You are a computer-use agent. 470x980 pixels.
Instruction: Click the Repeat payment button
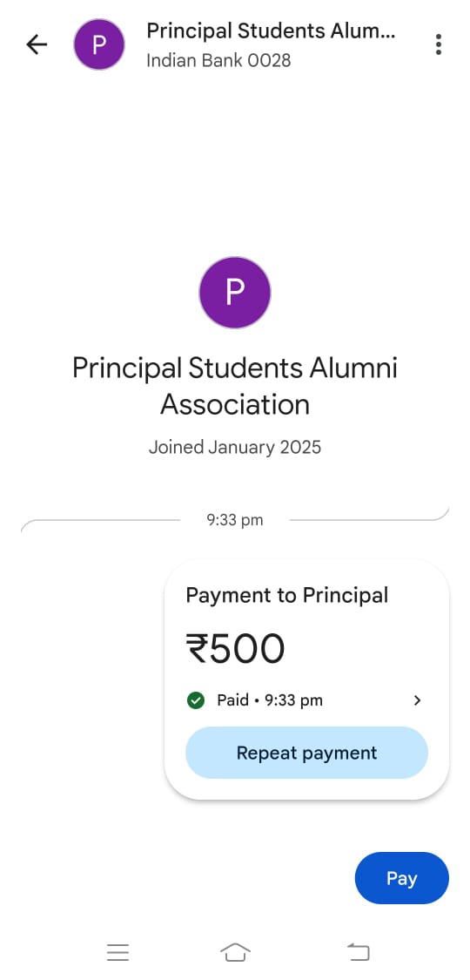(x=306, y=753)
